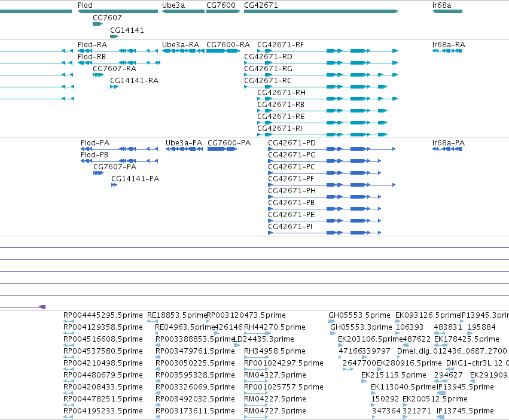Select the CG14141 gene label
Screen dimensions: 509x420
(x=127, y=30)
